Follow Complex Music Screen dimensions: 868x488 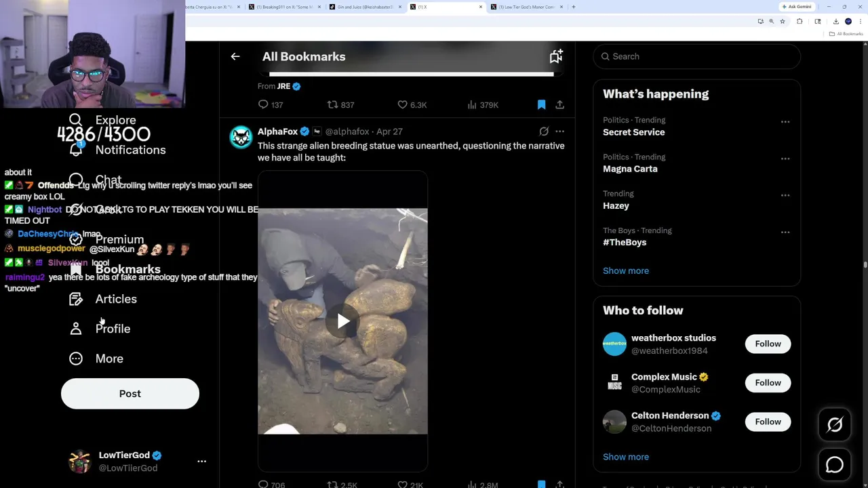(768, 383)
